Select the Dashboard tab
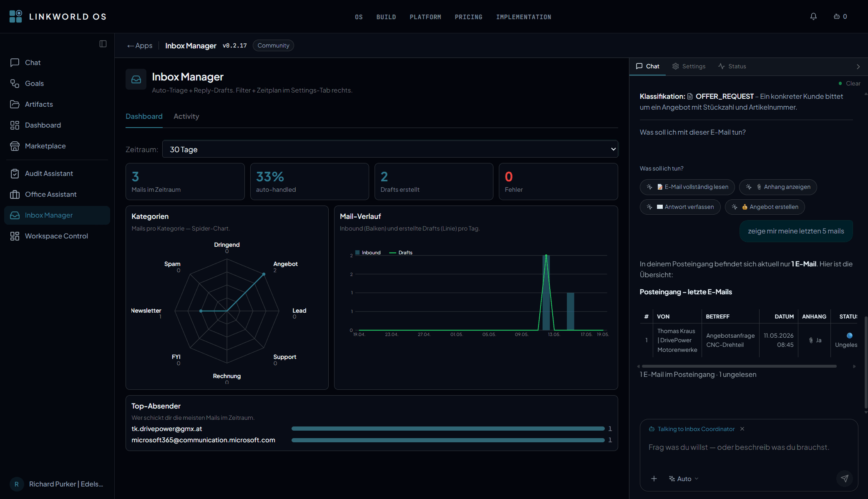 tap(144, 116)
